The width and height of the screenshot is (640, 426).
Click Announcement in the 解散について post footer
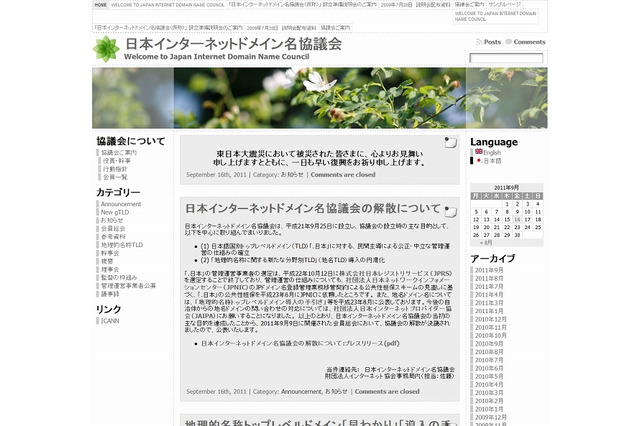301,391
